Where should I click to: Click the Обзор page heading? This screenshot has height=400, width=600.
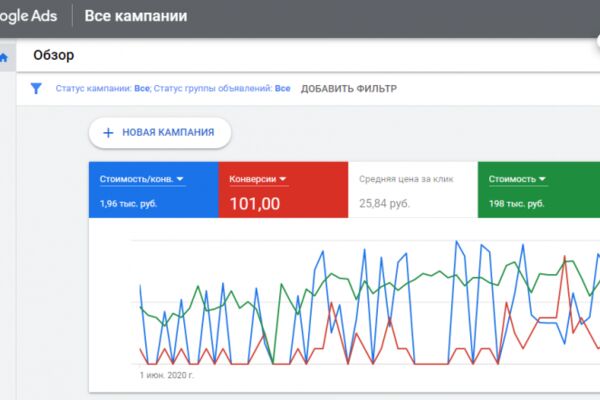54,55
